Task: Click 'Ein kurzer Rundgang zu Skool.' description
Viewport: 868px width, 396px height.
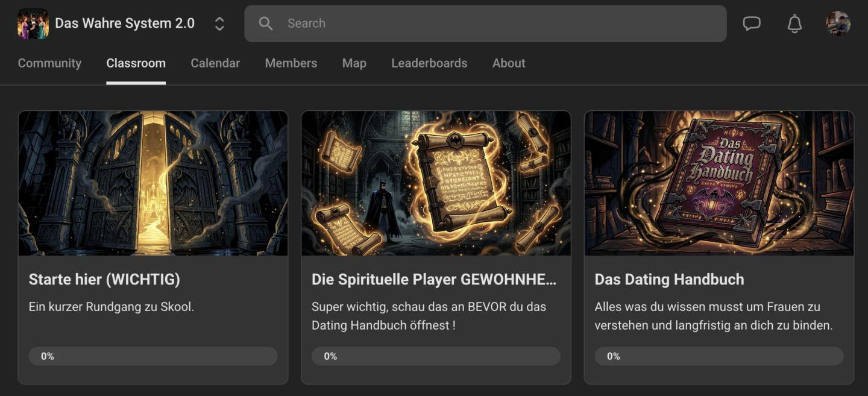Action: pyautogui.click(x=112, y=307)
